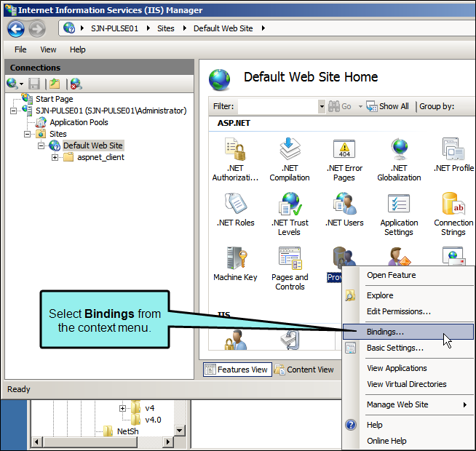The height and width of the screenshot is (451, 476).
Task: Open the .NET Compilation feature icon
Action: (290, 148)
